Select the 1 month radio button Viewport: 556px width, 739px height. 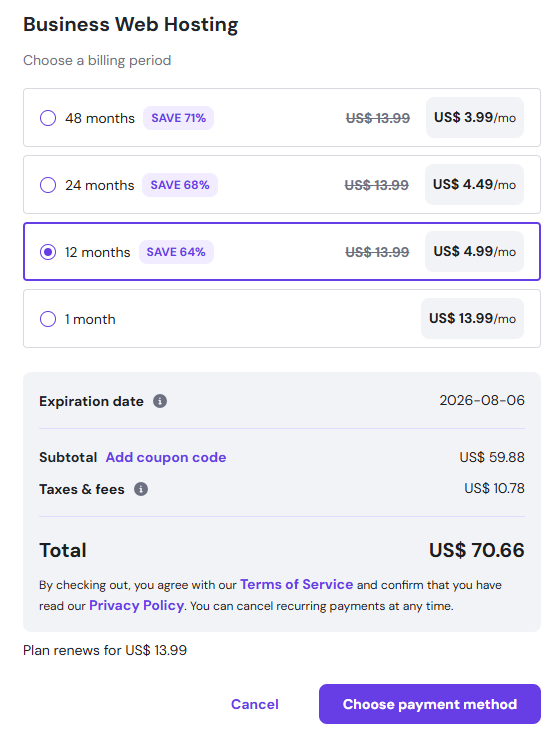pos(48,319)
